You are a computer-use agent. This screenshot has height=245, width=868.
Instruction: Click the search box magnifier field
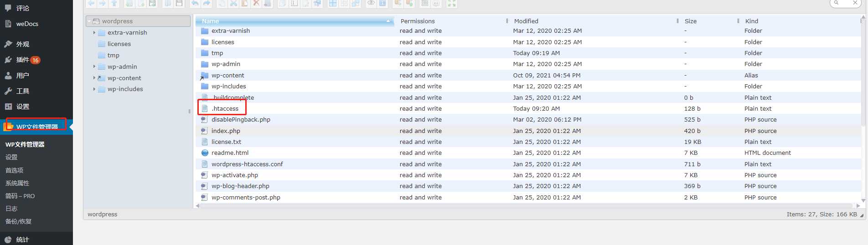[x=845, y=3]
